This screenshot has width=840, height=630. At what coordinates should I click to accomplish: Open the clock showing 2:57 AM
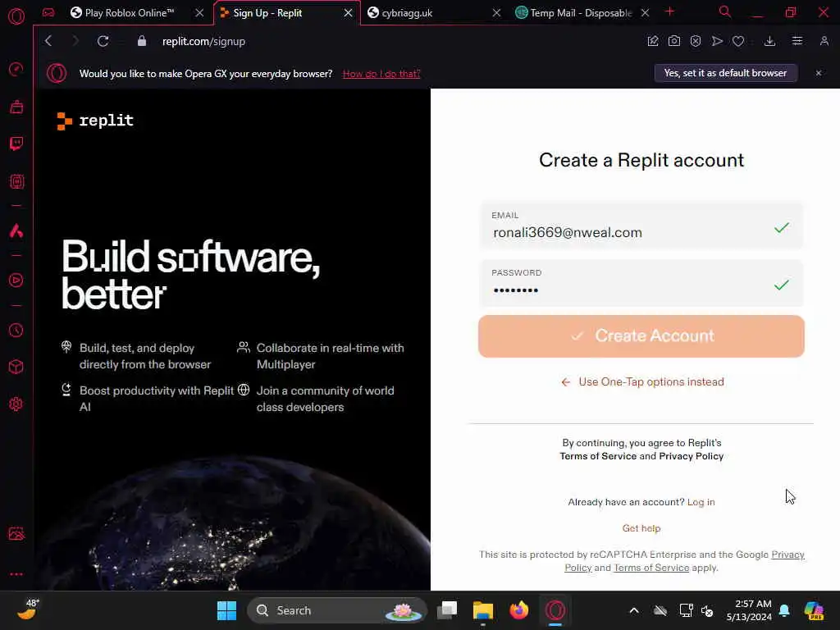click(x=749, y=610)
